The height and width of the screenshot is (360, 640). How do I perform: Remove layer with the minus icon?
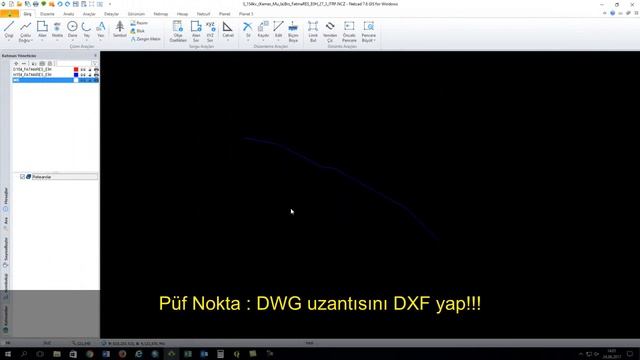pyautogui.click(x=24, y=64)
